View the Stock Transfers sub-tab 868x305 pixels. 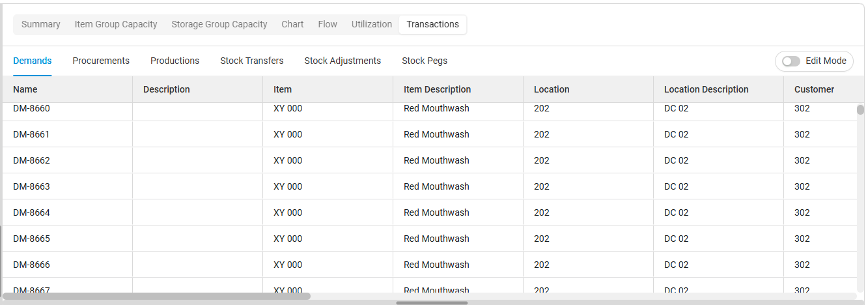pos(252,61)
